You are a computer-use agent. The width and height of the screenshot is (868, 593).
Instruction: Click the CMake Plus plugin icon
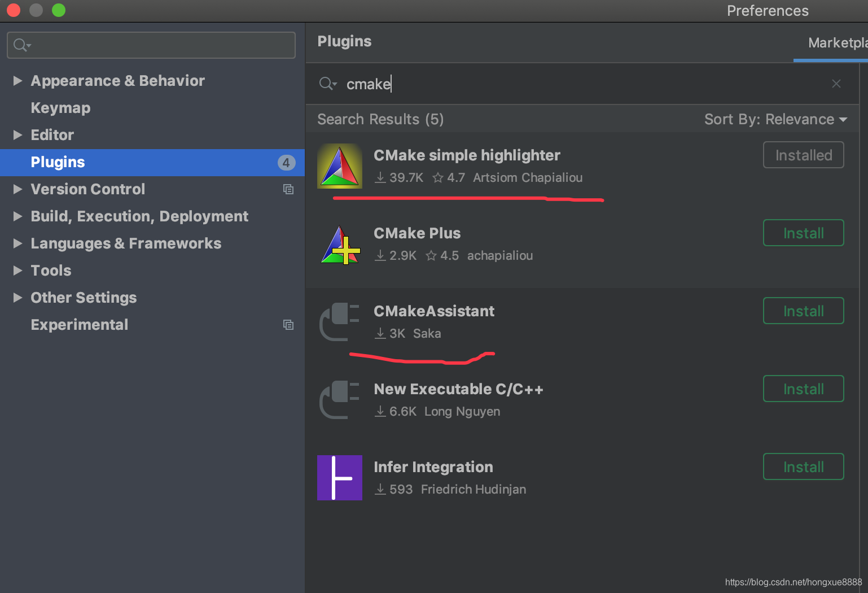tap(340, 245)
